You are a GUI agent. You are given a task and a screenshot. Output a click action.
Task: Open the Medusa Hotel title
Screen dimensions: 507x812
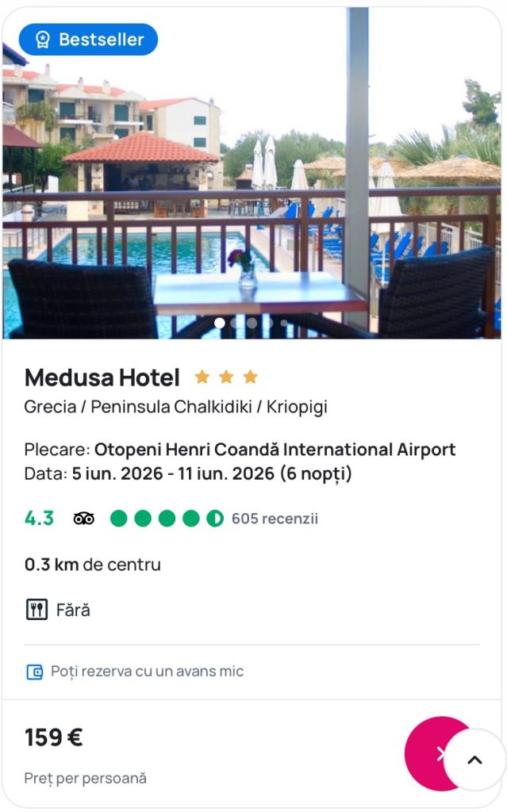[x=102, y=377]
